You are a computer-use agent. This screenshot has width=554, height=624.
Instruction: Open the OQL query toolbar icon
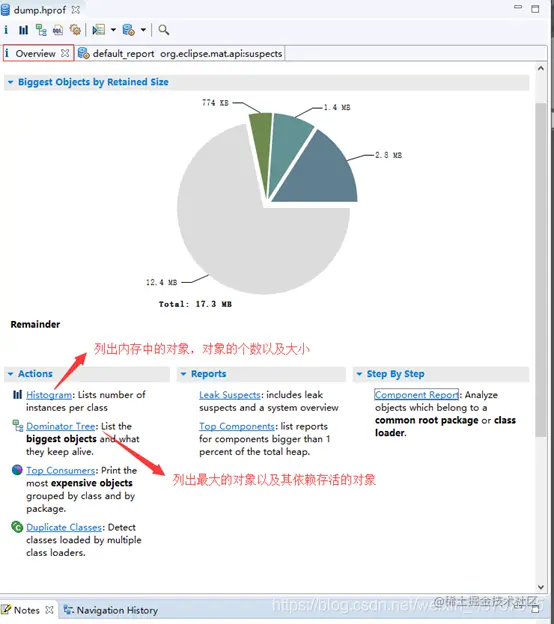58,30
